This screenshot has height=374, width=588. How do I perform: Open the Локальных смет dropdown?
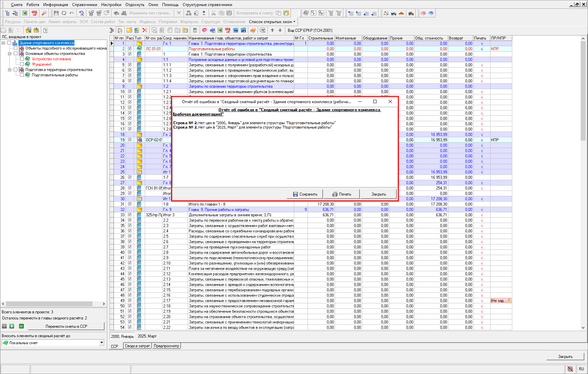point(102,343)
